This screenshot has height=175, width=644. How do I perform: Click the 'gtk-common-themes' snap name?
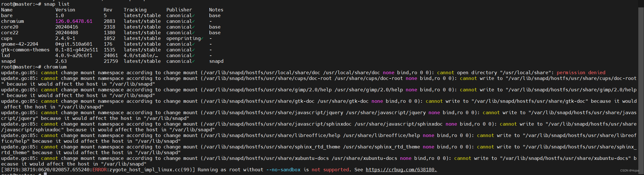(x=25, y=50)
